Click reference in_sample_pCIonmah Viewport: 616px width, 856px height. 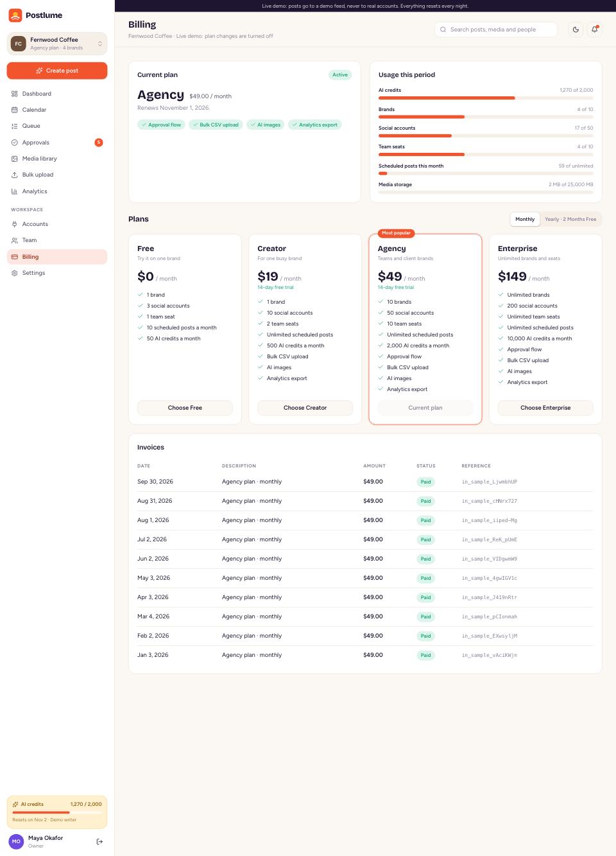coord(490,616)
